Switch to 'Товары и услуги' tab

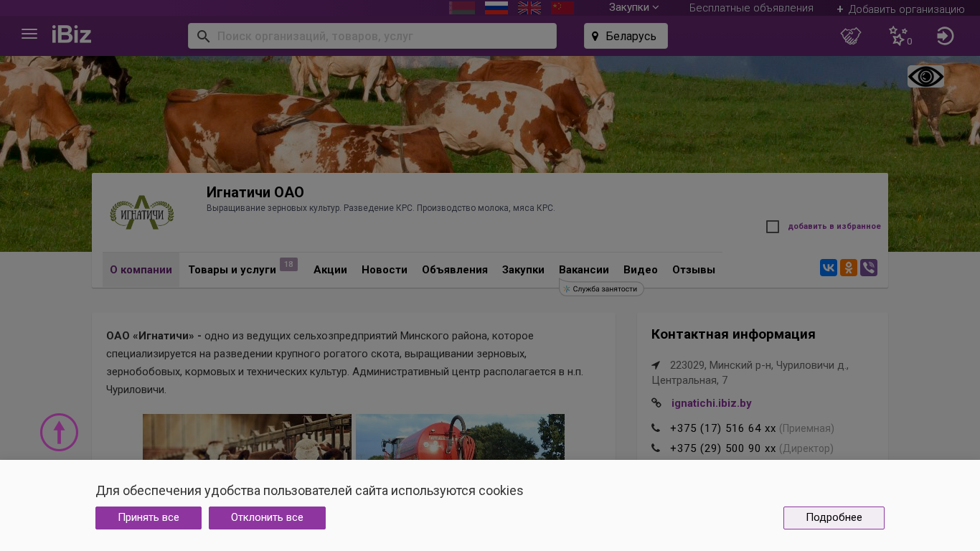[232, 270]
